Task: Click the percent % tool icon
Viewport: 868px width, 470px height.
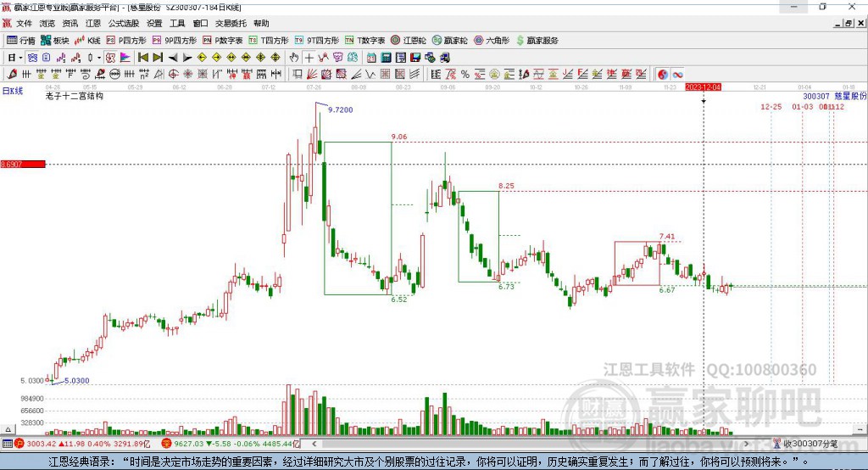Action: click(465, 75)
